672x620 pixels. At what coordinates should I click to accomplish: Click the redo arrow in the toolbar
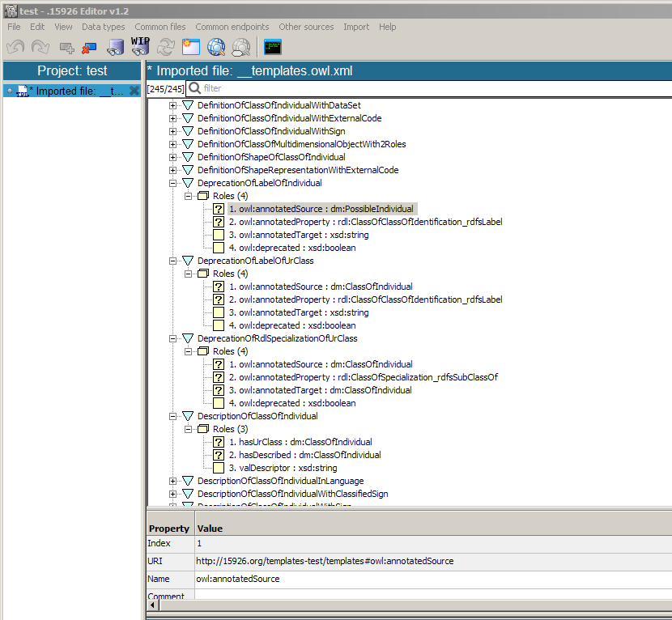(x=40, y=47)
